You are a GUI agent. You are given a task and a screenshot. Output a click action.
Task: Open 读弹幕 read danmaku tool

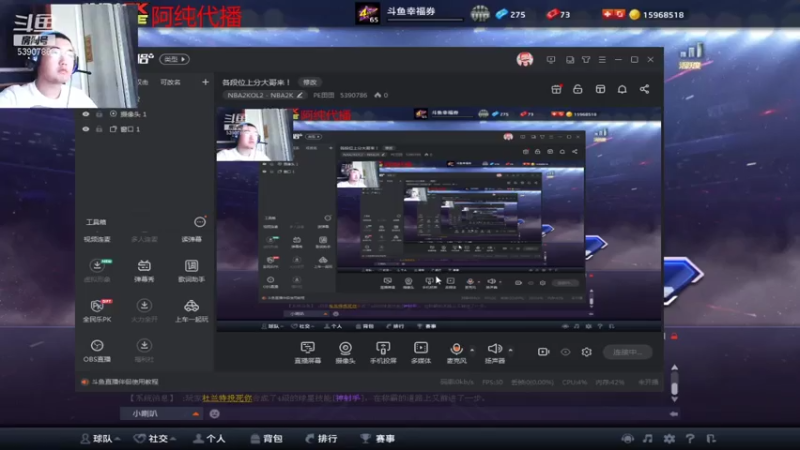click(x=191, y=239)
